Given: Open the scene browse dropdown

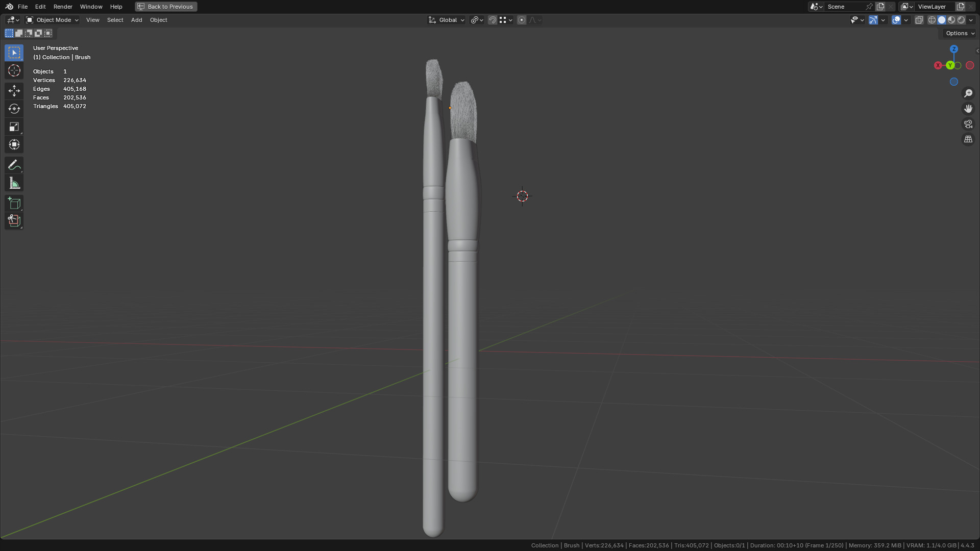Looking at the screenshot, I should point(816,7).
